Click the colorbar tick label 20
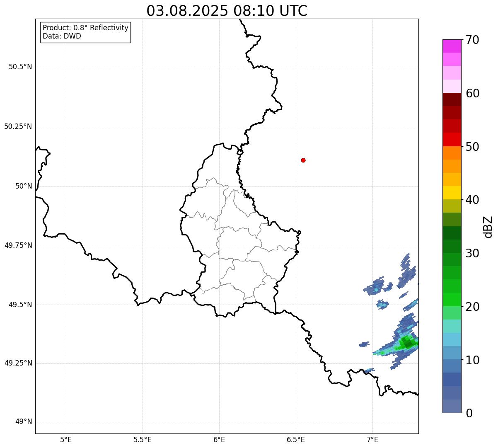The height and width of the screenshot is (448, 498). click(x=472, y=307)
